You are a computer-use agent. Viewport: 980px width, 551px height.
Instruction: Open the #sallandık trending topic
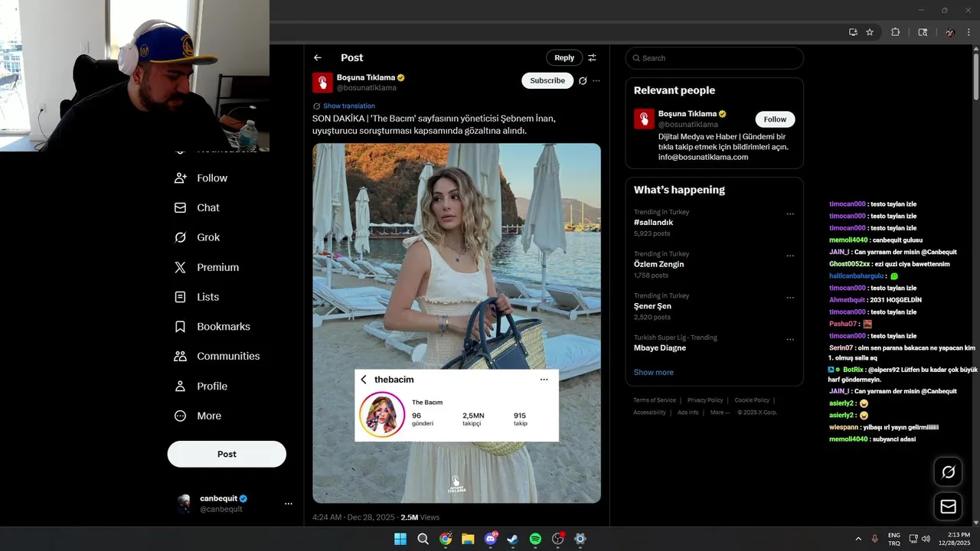[x=714, y=223]
